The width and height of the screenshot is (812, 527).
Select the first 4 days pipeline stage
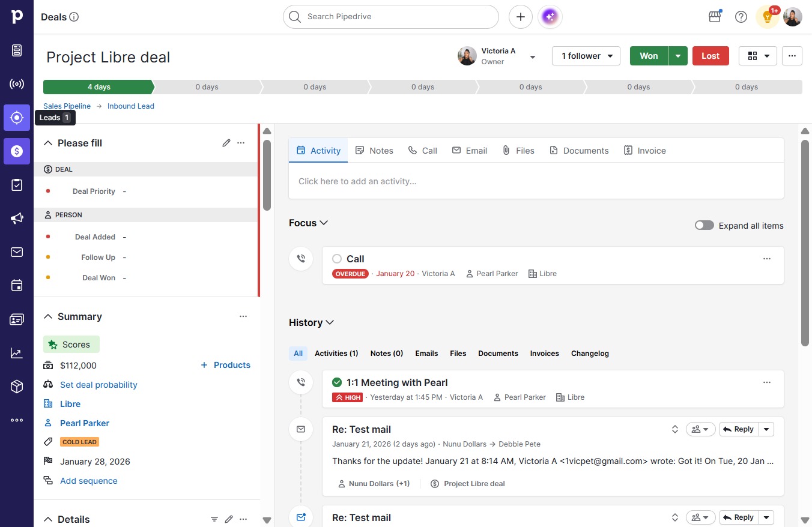(98, 87)
